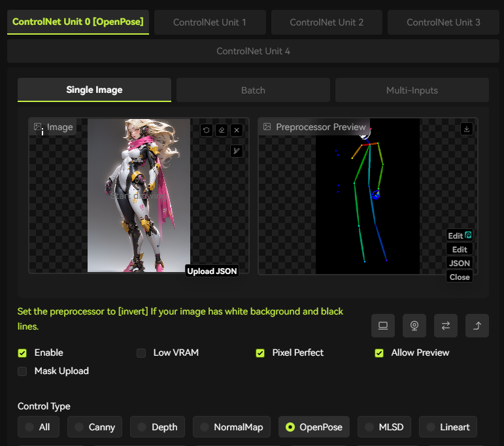504x446 pixels.
Task: Open the Multi-Inputs tab
Action: tap(412, 90)
